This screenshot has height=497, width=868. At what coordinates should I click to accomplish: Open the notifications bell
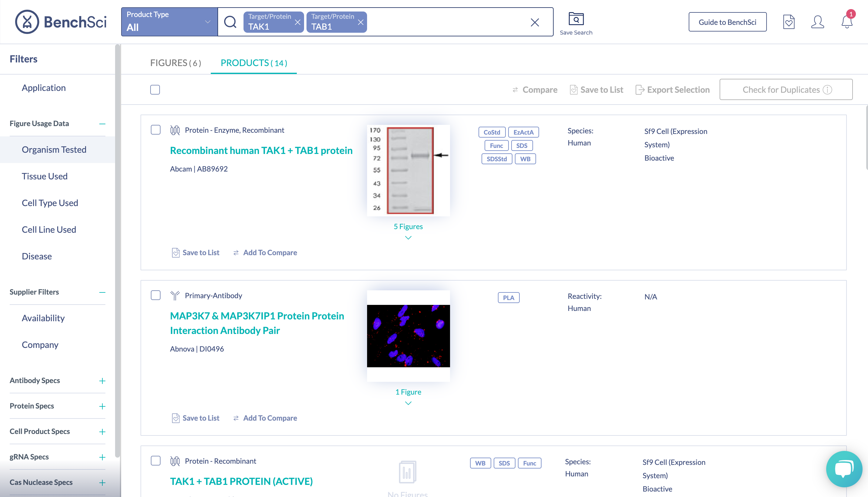846,22
